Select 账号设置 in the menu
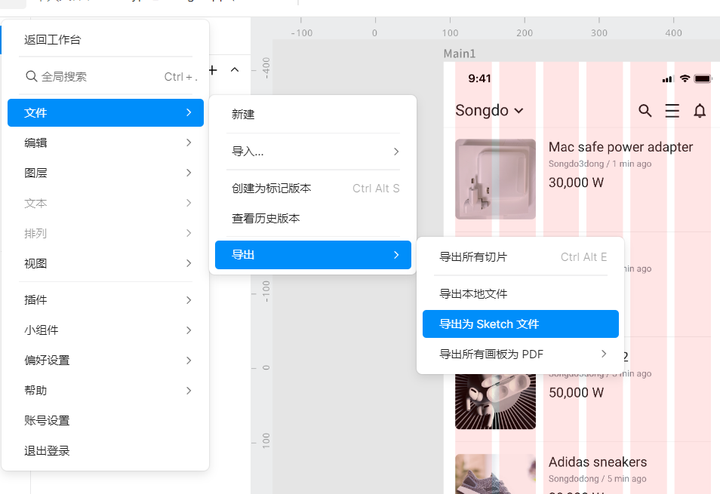 [105, 421]
